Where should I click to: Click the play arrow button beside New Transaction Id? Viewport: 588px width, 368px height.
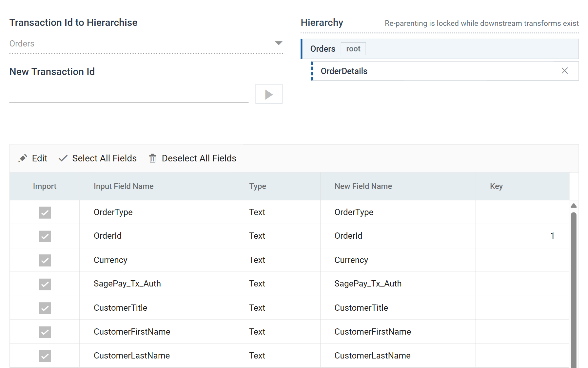click(269, 94)
